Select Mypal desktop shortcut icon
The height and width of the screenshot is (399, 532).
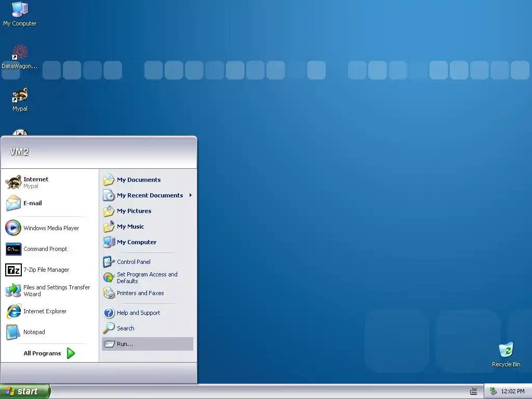tap(20, 95)
